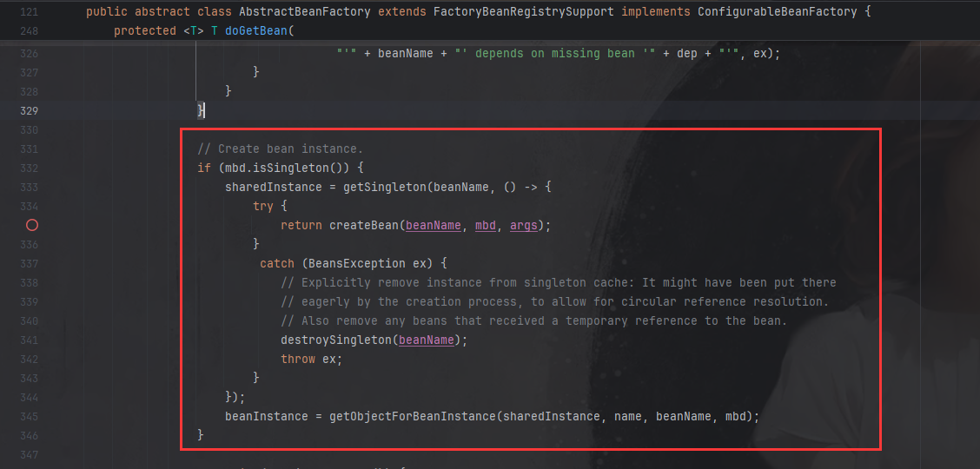
Task: Click the 'implements' keyword in the class declaration
Action: [656, 12]
